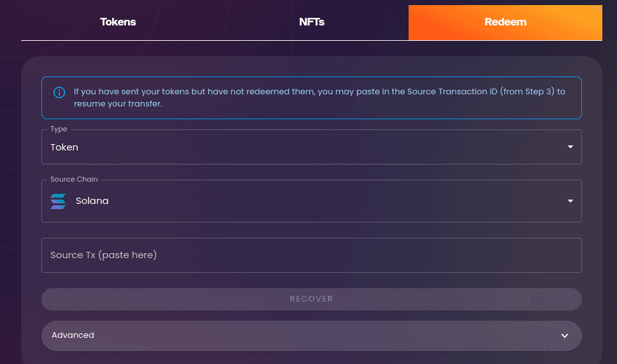Viewport: 617px width, 364px height.
Task: Expand the Advanced section
Action: pyautogui.click(x=312, y=336)
